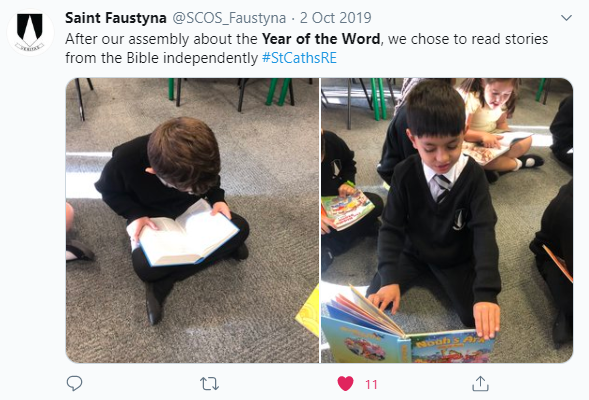
Task: Open Saint Faustyna's shield profile avatar
Action: coord(30,32)
